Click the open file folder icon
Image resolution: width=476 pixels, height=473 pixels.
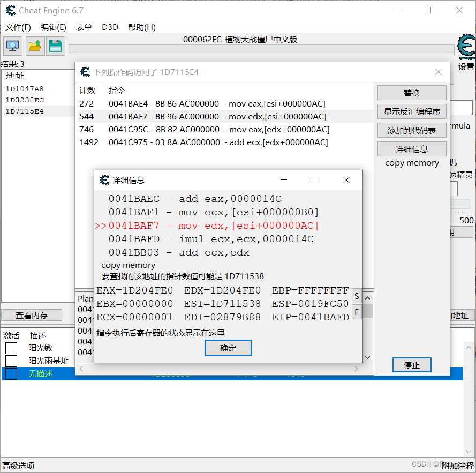click(x=35, y=46)
